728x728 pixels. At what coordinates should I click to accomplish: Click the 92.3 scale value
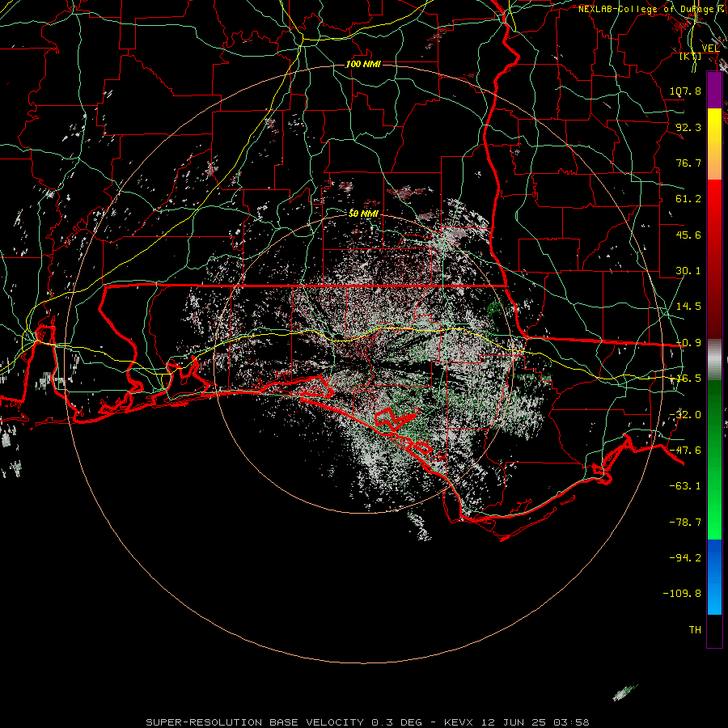tap(688, 127)
